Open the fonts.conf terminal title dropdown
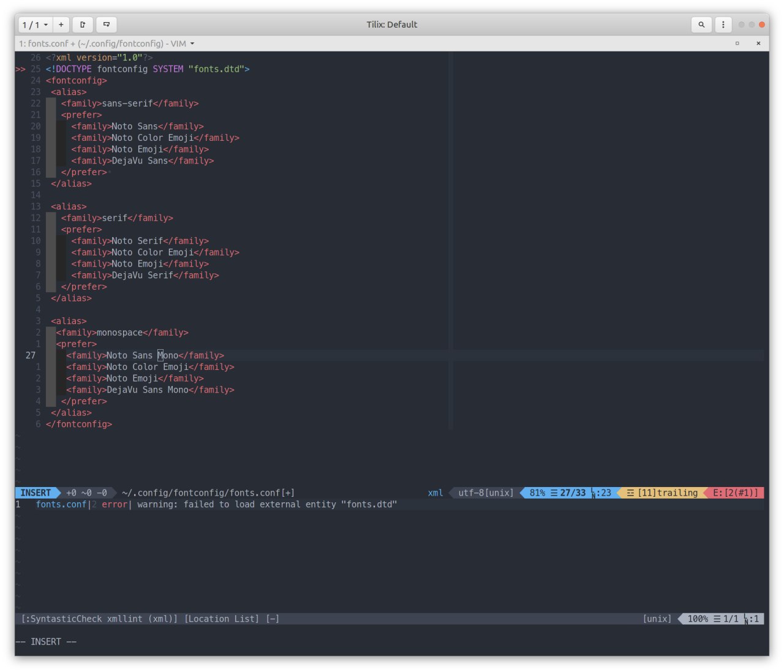 (x=107, y=43)
